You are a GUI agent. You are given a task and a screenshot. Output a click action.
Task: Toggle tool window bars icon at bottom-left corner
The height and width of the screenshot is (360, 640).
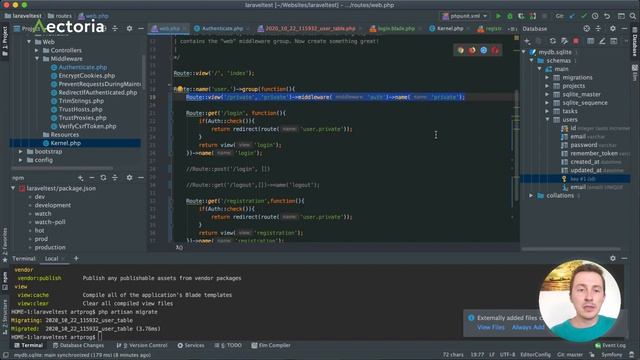coord(5,355)
